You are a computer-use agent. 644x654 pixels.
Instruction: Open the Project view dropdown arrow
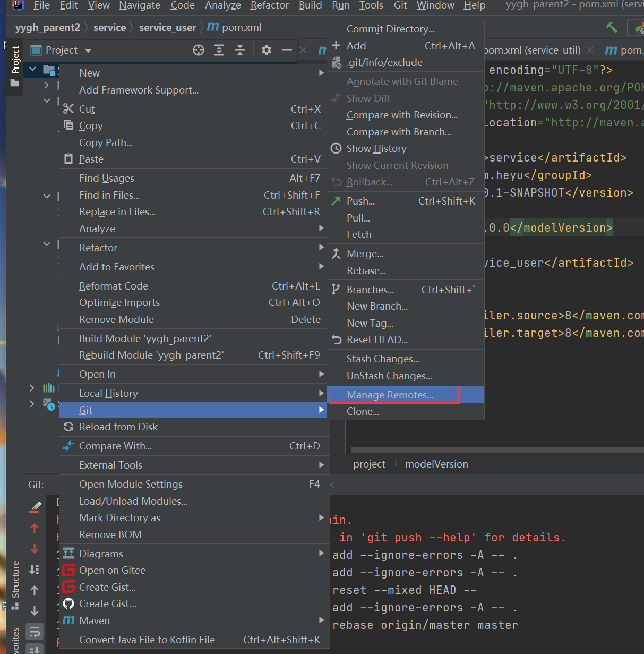click(x=88, y=50)
